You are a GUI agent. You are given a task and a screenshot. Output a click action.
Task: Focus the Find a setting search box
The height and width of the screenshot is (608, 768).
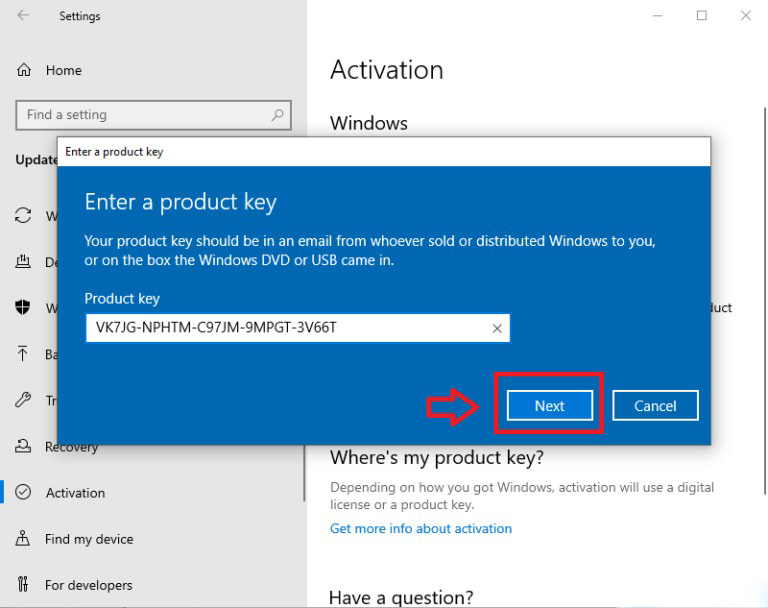(x=153, y=115)
